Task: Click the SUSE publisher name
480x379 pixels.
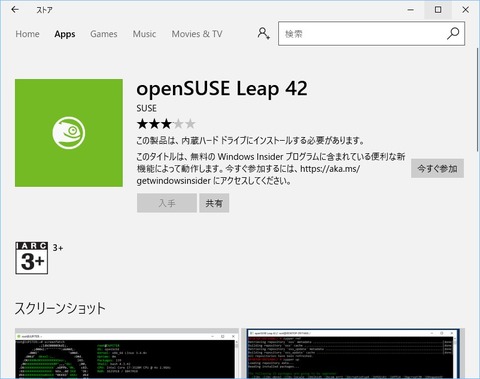Action: (x=146, y=108)
